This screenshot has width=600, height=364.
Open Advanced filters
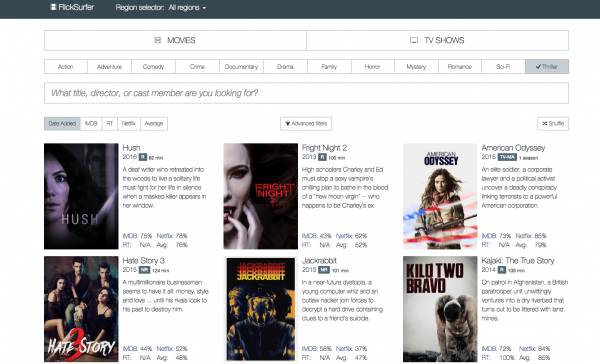point(306,124)
